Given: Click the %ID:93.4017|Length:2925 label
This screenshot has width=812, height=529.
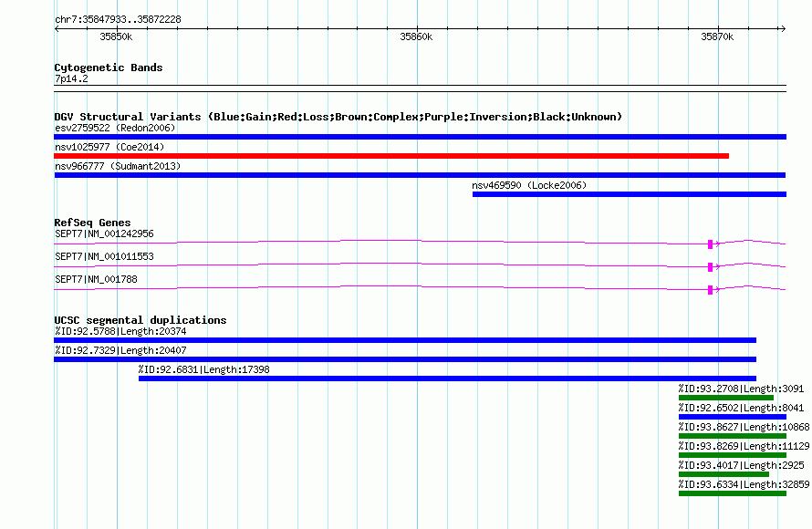Looking at the screenshot, I should [x=741, y=465].
